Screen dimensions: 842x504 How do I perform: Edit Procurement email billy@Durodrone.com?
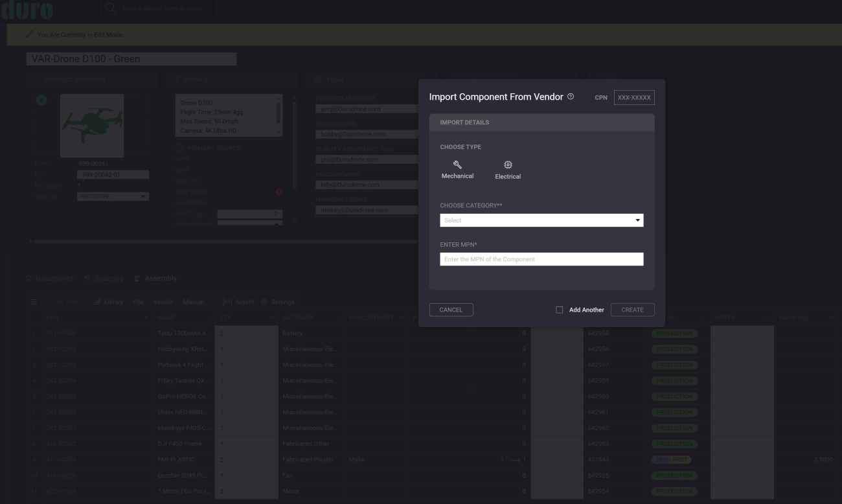click(367, 185)
